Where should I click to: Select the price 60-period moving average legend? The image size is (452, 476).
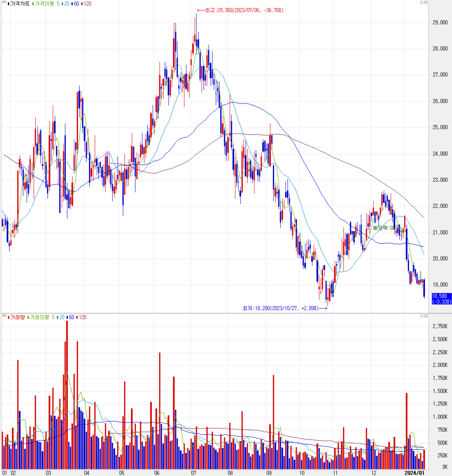[75, 4]
